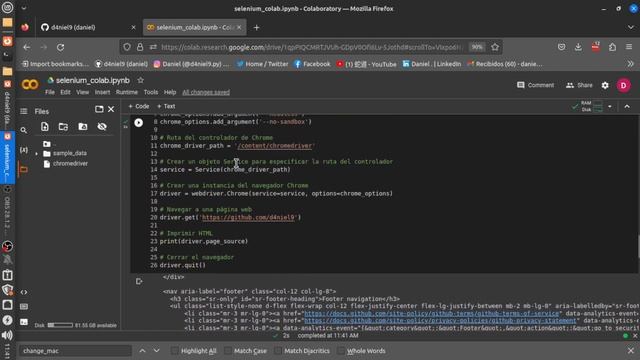This screenshot has width=640, height=360.
Task: Go back in Firefox history
Action: tap(27, 47)
